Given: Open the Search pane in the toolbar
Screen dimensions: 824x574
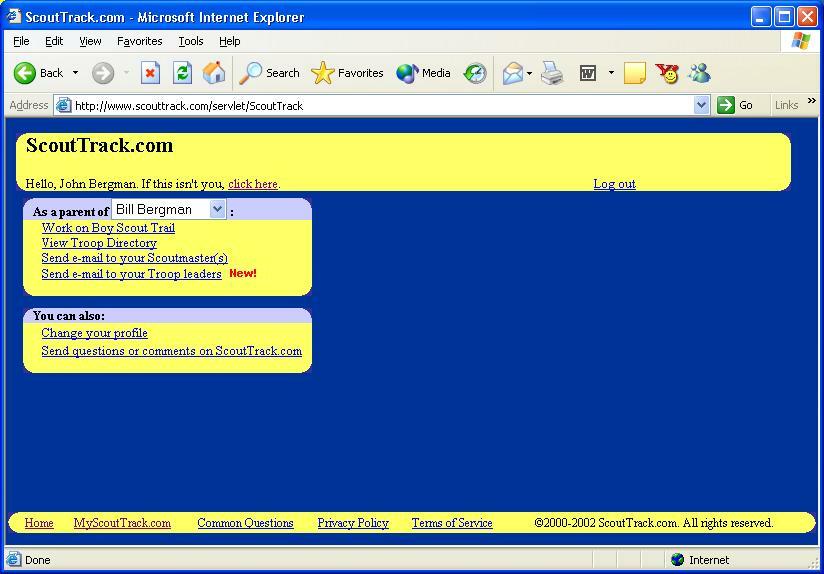Looking at the screenshot, I should coord(269,73).
